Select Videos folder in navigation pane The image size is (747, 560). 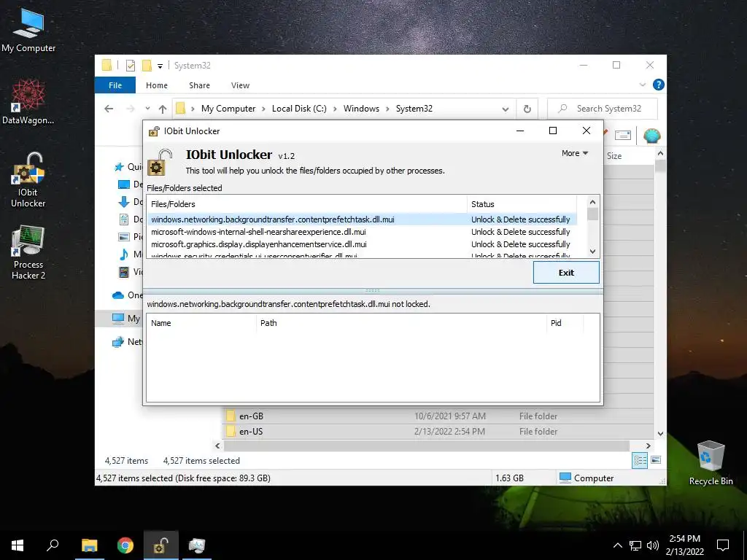[x=130, y=272]
